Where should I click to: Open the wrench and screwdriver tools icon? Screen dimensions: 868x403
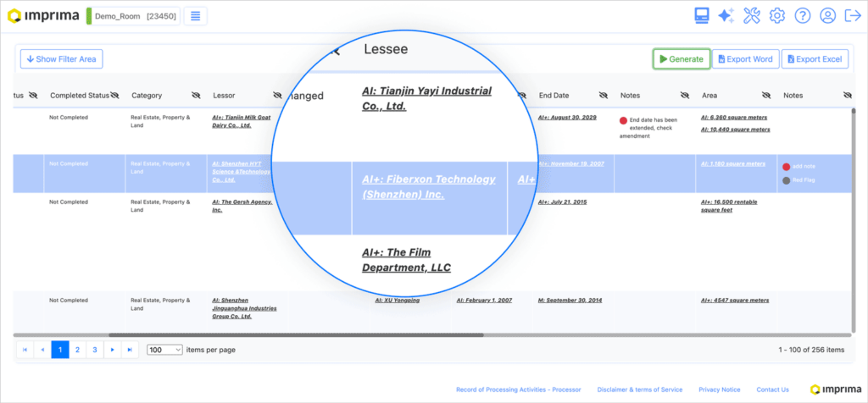(751, 16)
